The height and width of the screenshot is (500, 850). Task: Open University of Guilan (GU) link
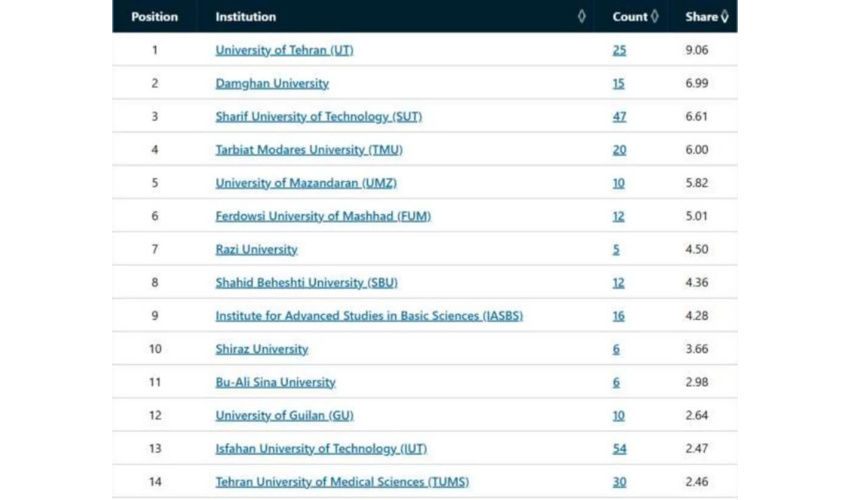click(285, 415)
